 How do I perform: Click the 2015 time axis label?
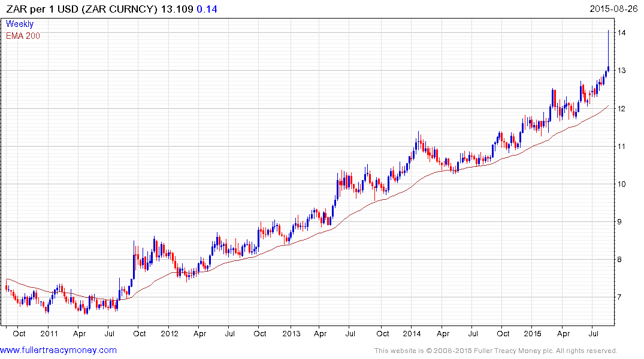[x=533, y=333]
